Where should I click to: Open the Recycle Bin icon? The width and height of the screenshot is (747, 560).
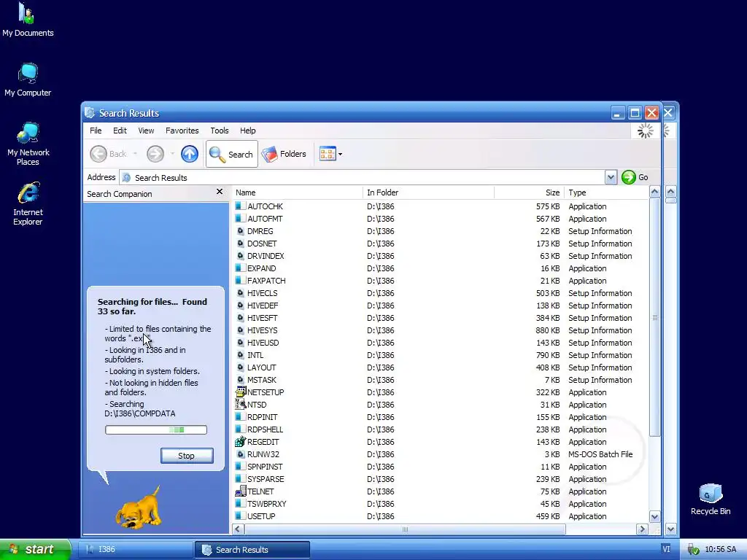[x=711, y=499]
